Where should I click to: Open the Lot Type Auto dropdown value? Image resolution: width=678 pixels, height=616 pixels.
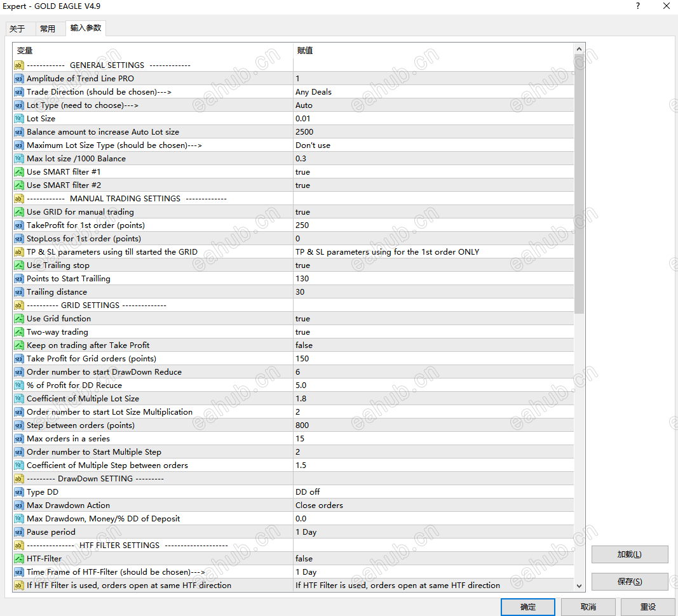click(x=434, y=105)
